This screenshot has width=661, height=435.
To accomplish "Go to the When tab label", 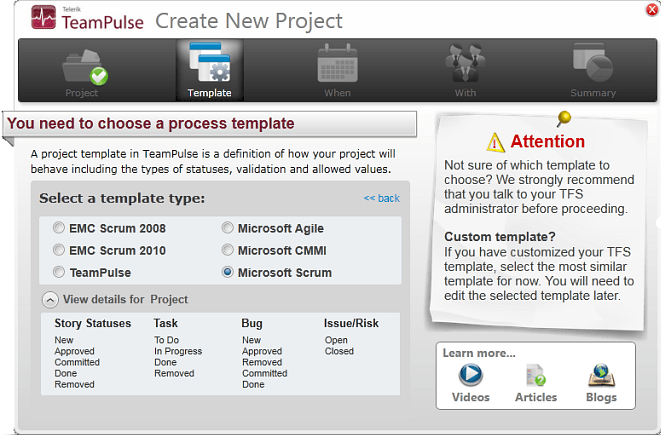I will [x=337, y=93].
